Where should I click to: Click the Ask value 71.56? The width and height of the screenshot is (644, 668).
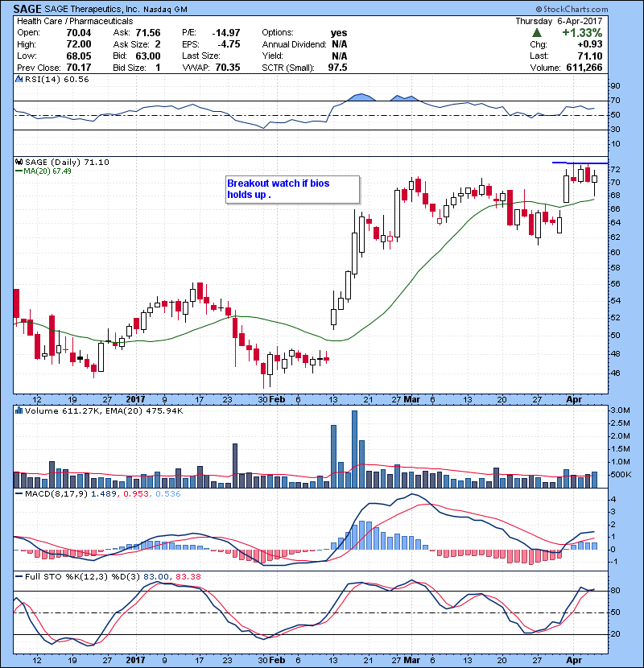pos(148,33)
